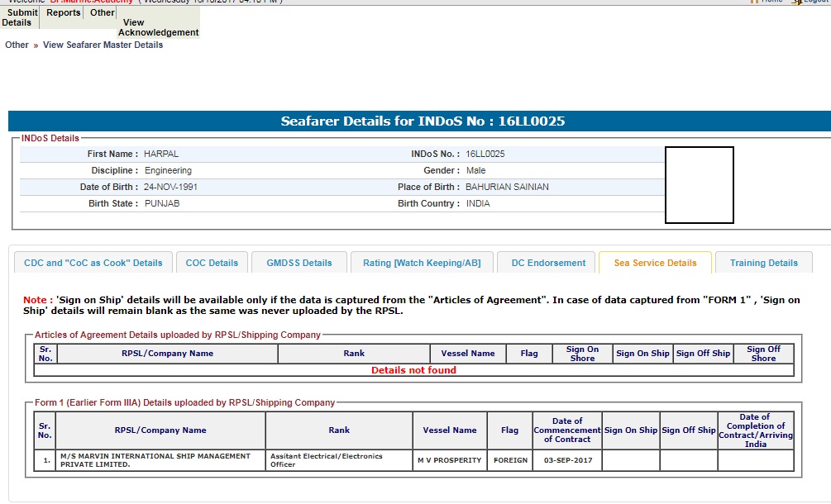The height and width of the screenshot is (504, 831).
Task: Select the Rating [Watch Keeping/AB] tab
Action: coord(422,263)
